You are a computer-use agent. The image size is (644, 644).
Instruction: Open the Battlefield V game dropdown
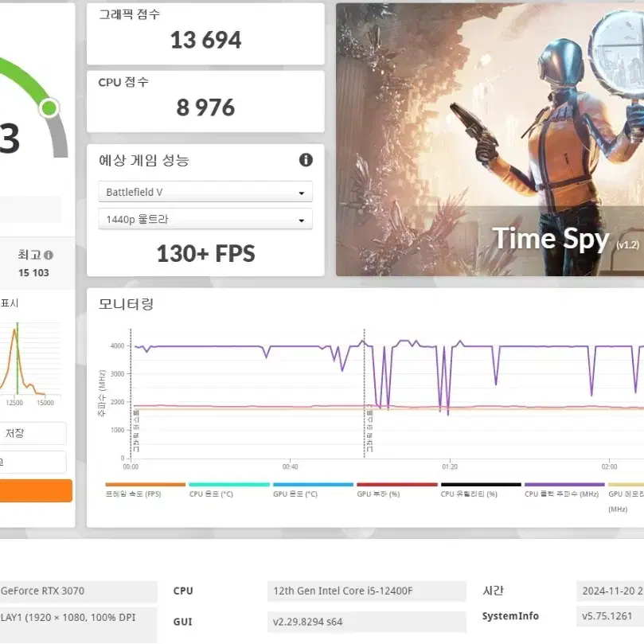(x=205, y=192)
